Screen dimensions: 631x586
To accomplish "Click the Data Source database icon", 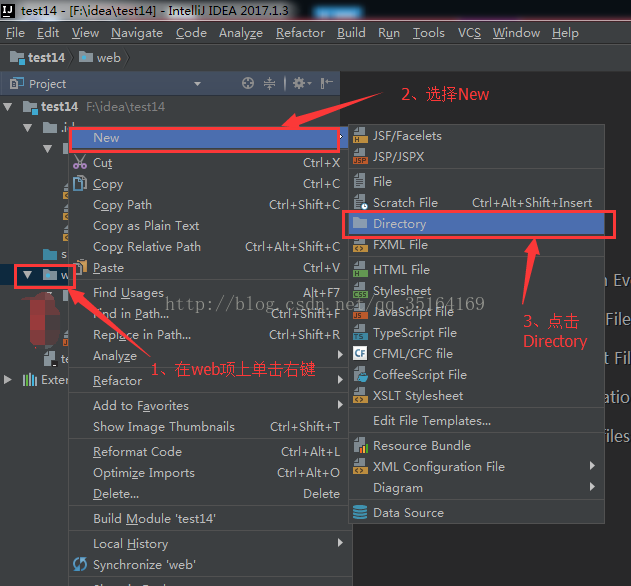I will [x=360, y=512].
